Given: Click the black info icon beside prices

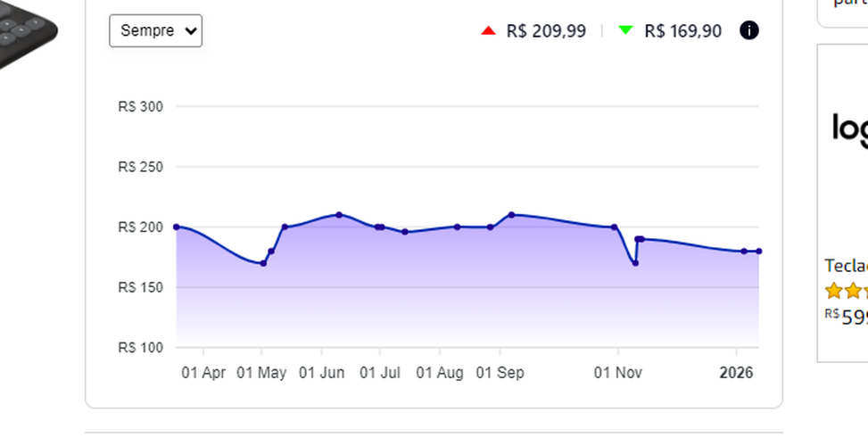Looking at the screenshot, I should 749,30.
